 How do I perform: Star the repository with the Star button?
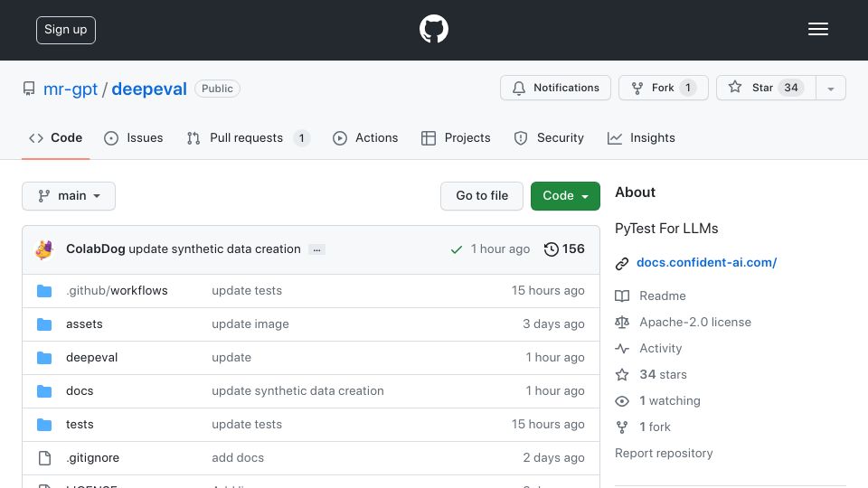pos(766,88)
